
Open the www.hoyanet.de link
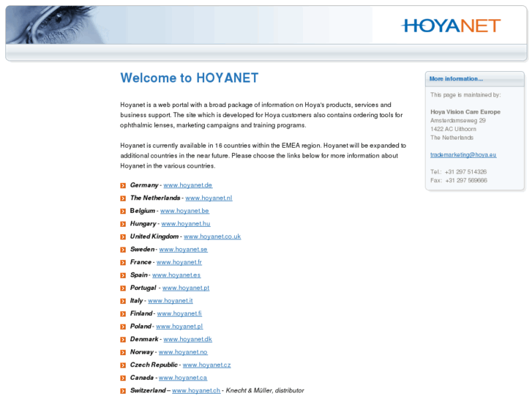click(187, 185)
